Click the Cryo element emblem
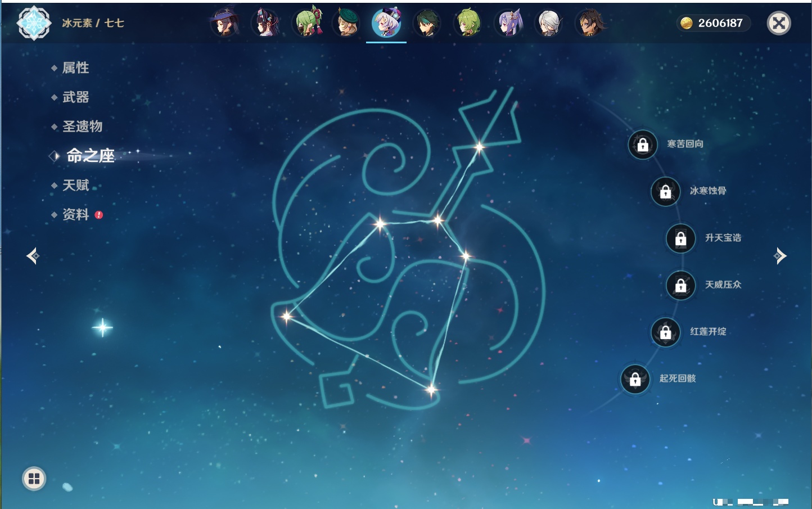812x509 pixels. (x=34, y=23)
